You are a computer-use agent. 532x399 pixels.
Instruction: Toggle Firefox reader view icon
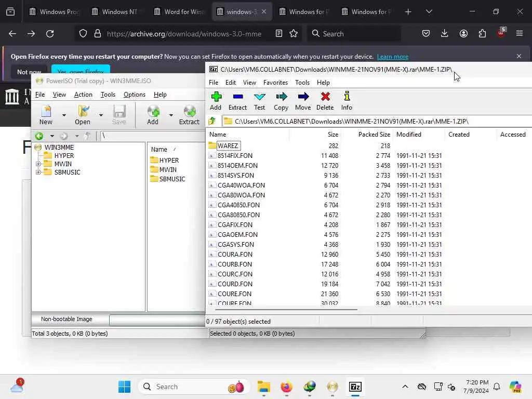[x=278, y=34]
